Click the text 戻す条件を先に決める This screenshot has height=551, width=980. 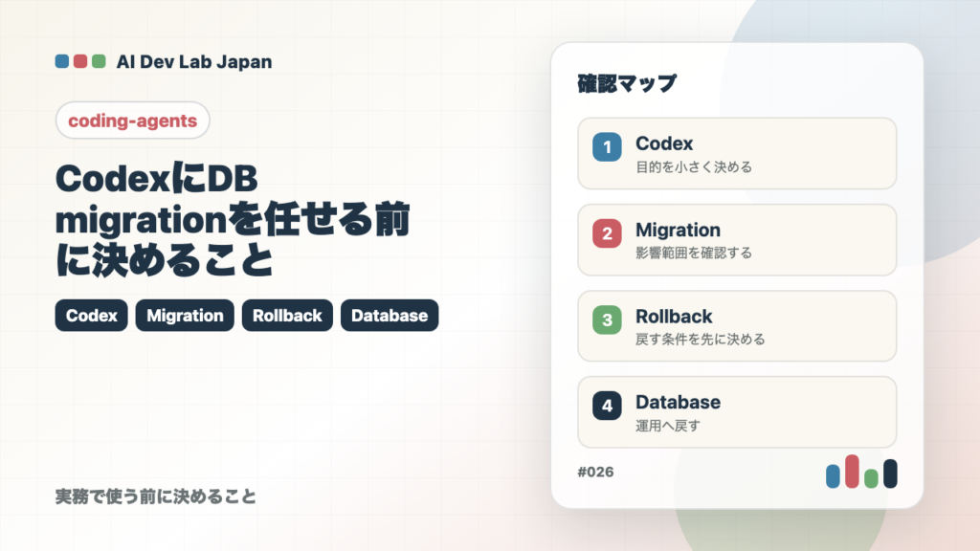coord(700,340)
